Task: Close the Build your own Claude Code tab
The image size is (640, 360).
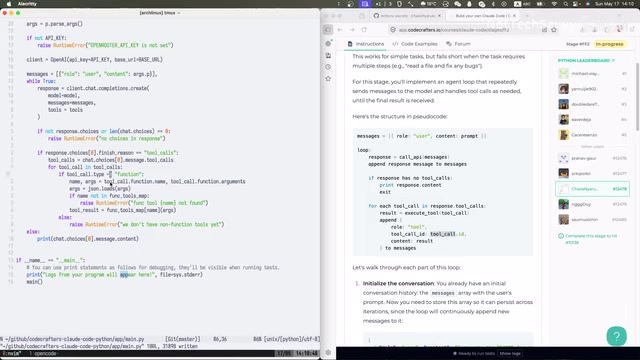Action: (x=514, y=16)
